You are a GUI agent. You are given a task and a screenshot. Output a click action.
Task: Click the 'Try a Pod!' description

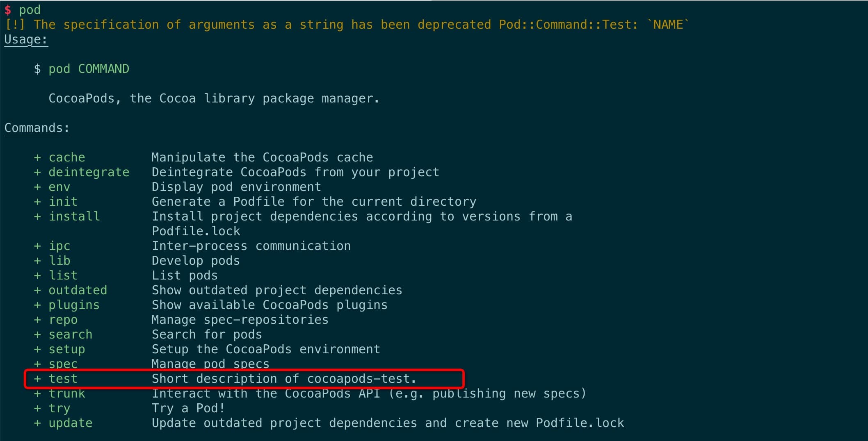[188, 408]
